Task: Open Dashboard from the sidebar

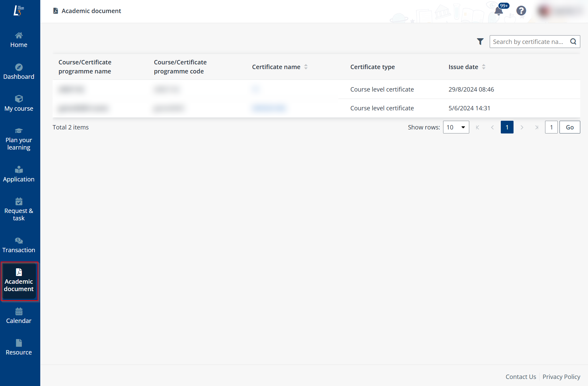Action: (19, 72)
